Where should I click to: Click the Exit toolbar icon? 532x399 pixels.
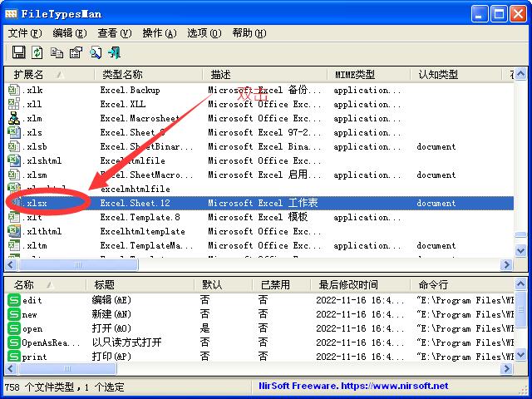click(x=115, y=52)
